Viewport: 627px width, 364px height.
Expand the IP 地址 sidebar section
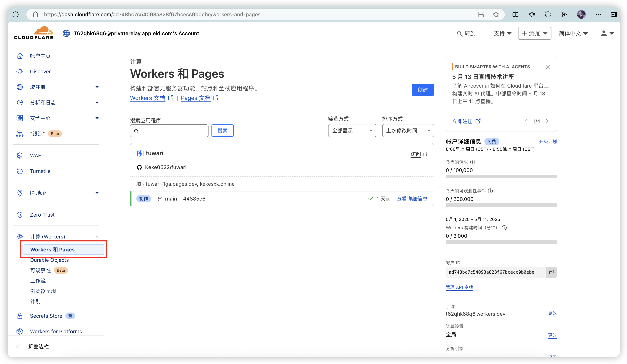97,193
